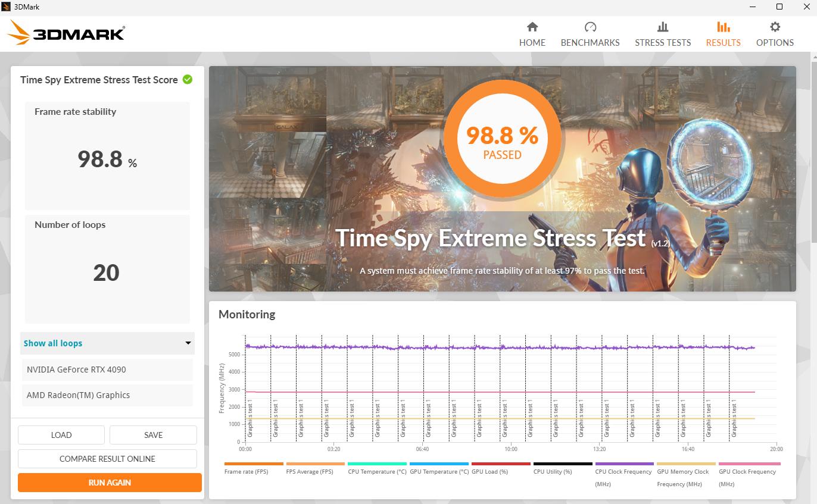Expand the NVIDIA GeForce RTX 4090 entry
817x504 pixels.
pos(107,370)
